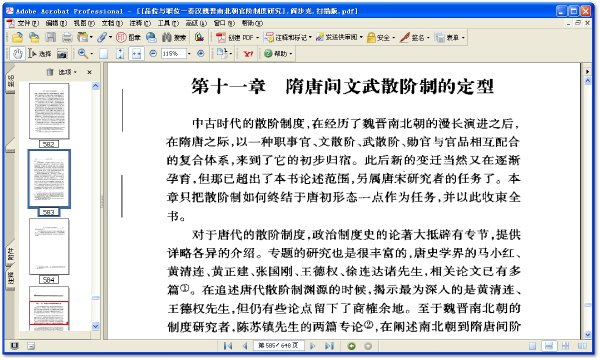Click the zoom out minus button

[x=153, y=54]
